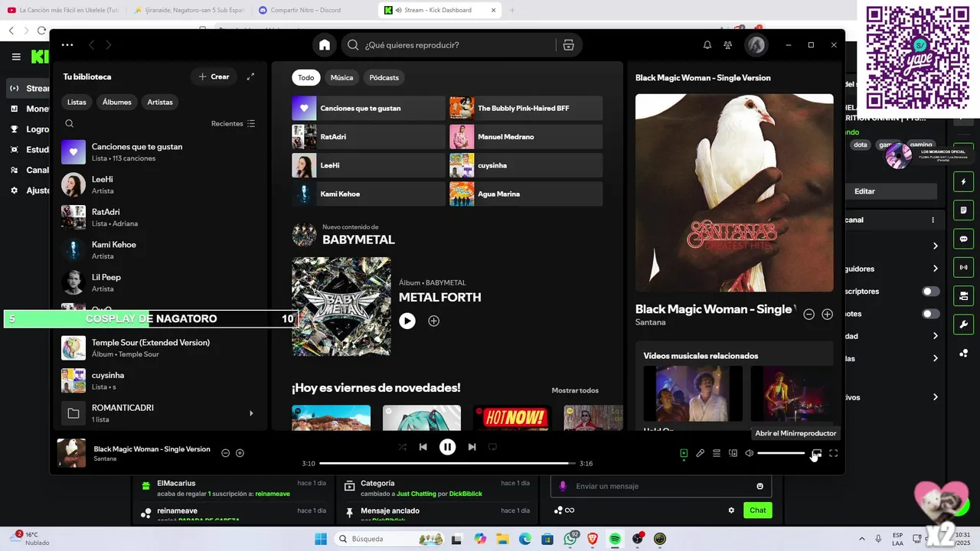Image resolution: width=980 pixels, height=551 pixels.
Task: Open Lil Peep in library
Action: click(159, 282)
